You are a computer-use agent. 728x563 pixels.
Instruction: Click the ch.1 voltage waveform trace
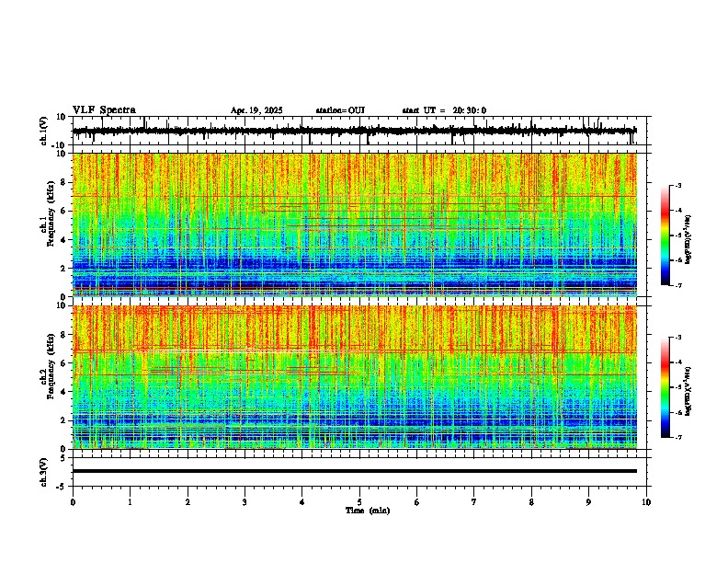click(x=354, y=131)
